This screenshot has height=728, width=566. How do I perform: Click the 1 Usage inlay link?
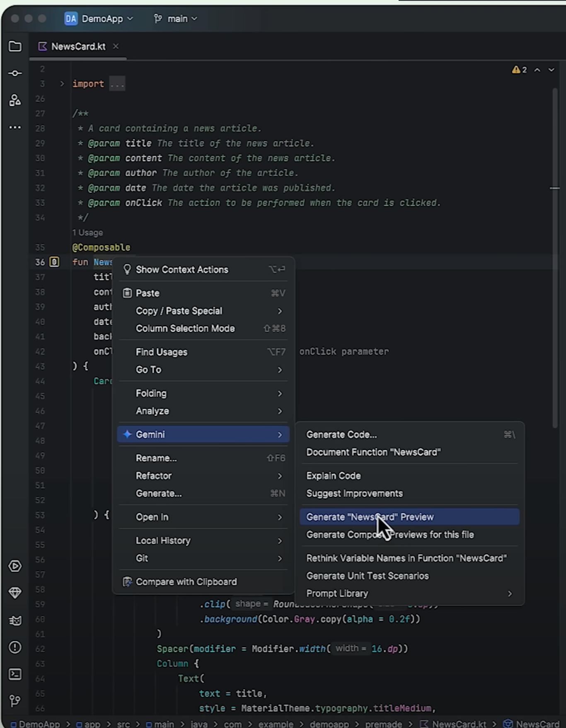pos(87,233)
